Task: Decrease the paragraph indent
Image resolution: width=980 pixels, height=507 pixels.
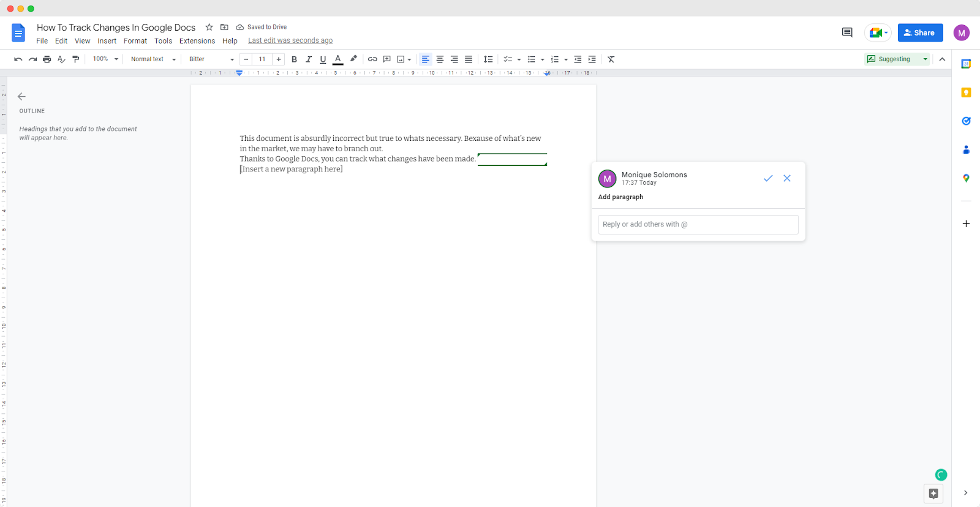Action: [x=578, y=59]
